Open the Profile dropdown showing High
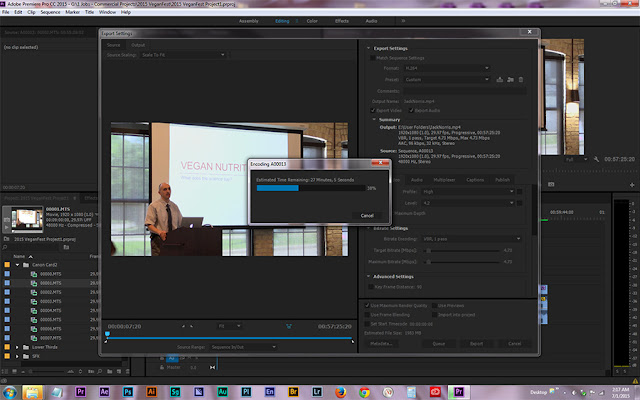This screenshot has width=640, height=400. coord(468,191)
